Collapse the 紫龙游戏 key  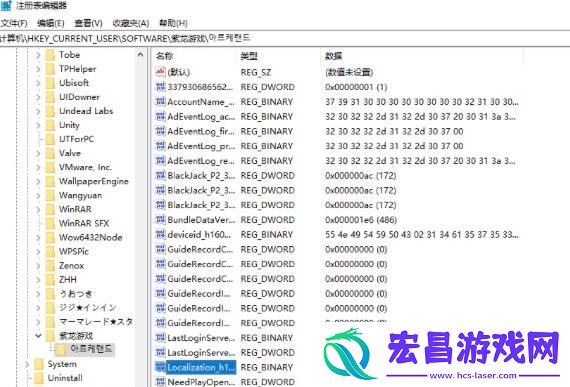pos(38,336)
